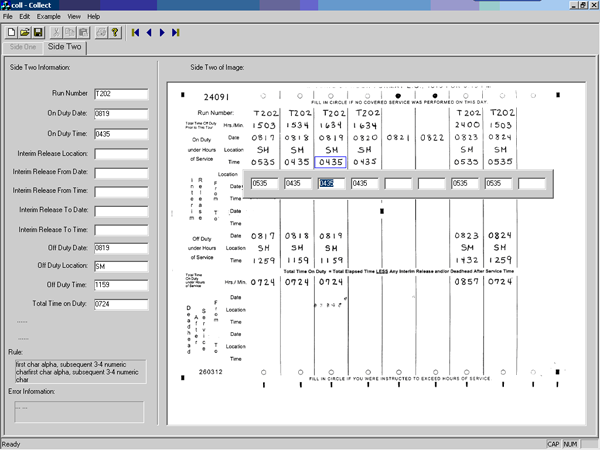This screenshot has height=450, width=600.
Task: Click the Cut scissors toolbar icon
Action: pos(56,33)
